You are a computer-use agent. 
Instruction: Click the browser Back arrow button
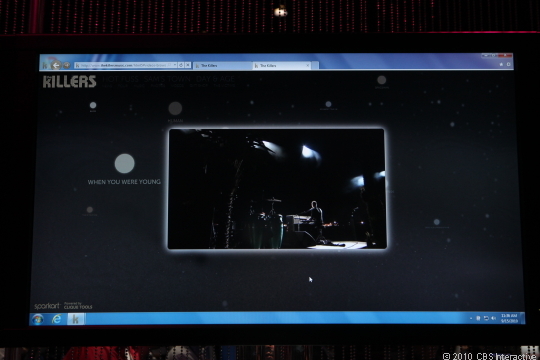click(56, 65)
